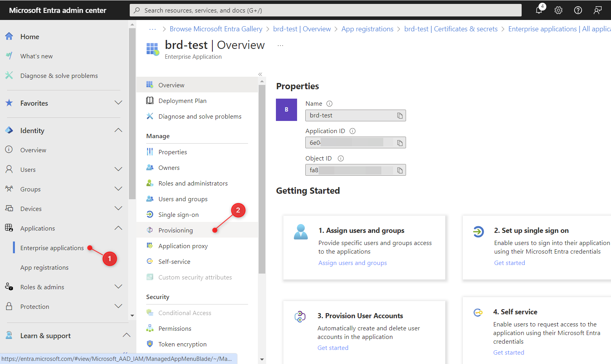Click the left navigation scrollbar up arrow
This screenshot has height=364, width=611.
point(132,24)
